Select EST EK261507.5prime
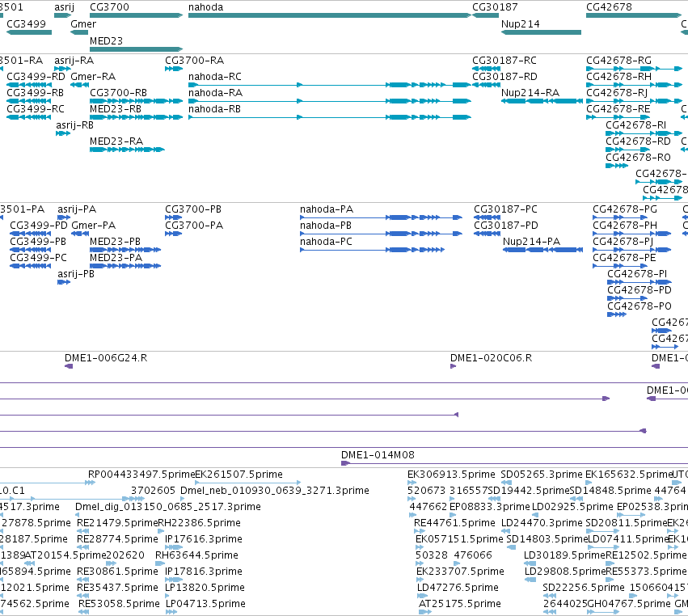 (x=248, y=483)
